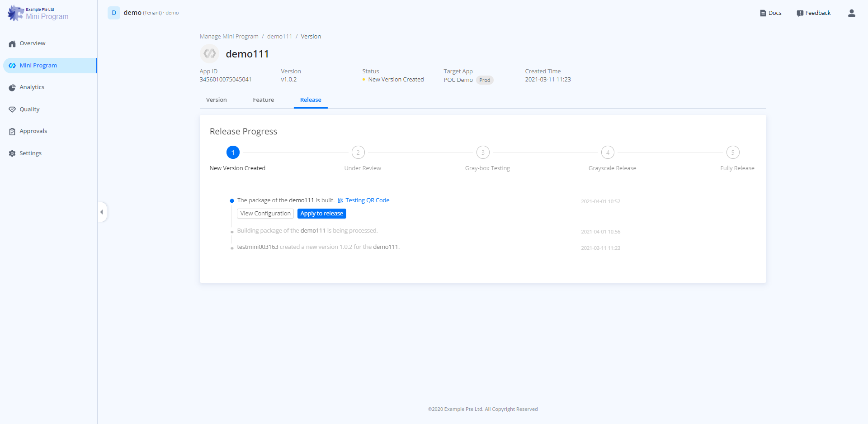The width and height of the screenshot is (868, 424).
Task: Click the timestamp 2021-04-01 10:56
Action: point(600,232)
